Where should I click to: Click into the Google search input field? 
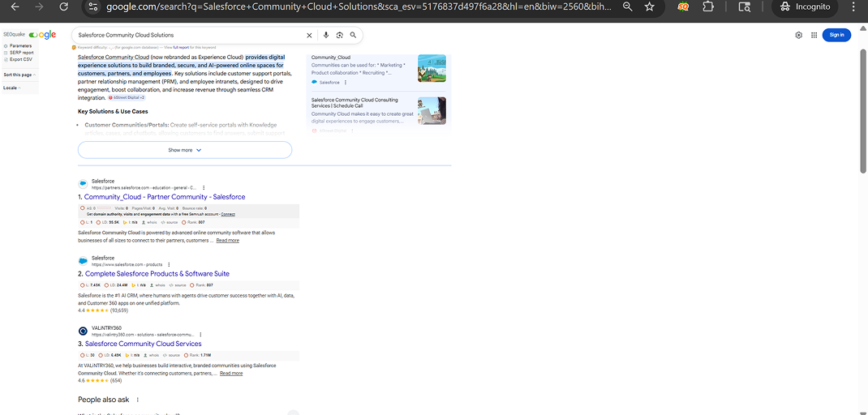click(x=187, y=35)
